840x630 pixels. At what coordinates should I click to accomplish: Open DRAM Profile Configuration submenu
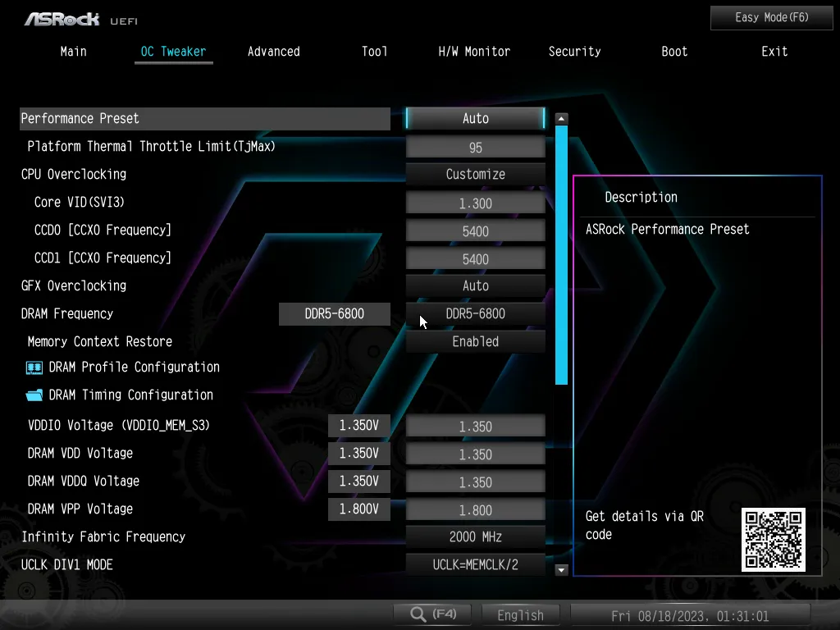[134, 367]
